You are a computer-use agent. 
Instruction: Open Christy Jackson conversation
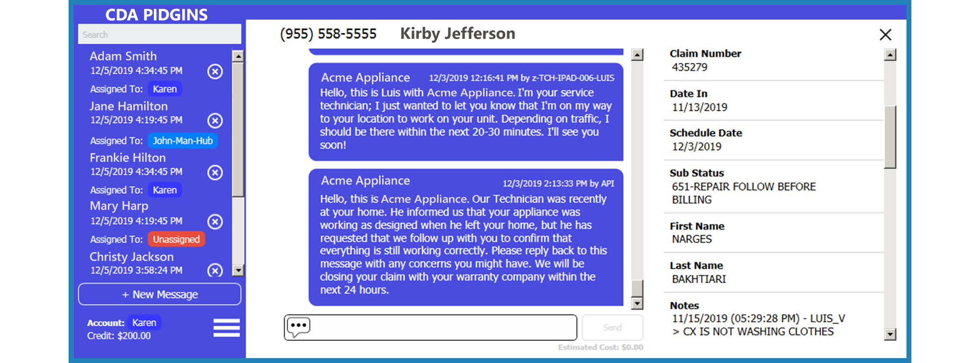(x=132, y=257)
